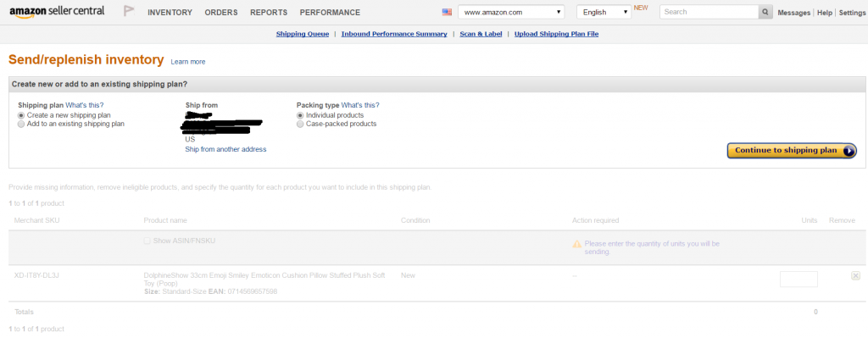Click the Units column header
Screen dimensions: 868x338
click(x=810, y=220)
